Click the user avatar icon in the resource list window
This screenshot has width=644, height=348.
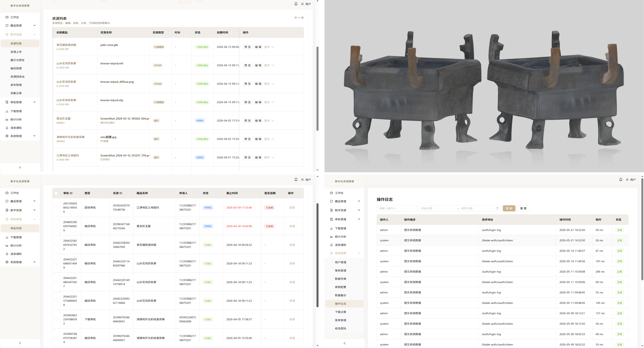click(302, 4)
